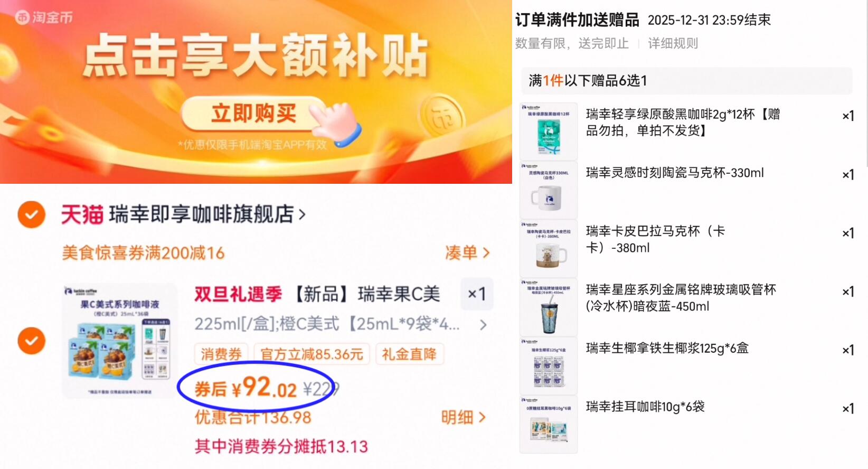Image resolution: width=868 pixels, height=469 pixels.
Task: Open the 详细规则 link
Action: pyautogui.click(x=673, y=43)
